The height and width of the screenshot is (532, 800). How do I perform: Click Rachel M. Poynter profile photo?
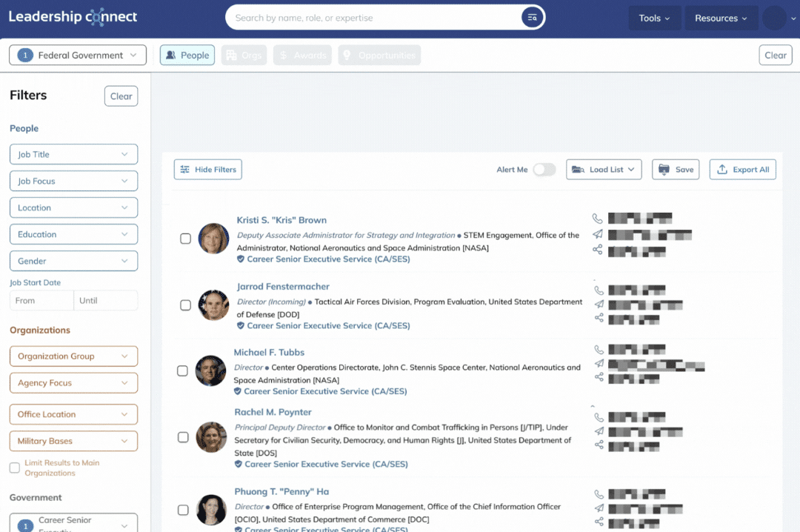coord(211,437)
